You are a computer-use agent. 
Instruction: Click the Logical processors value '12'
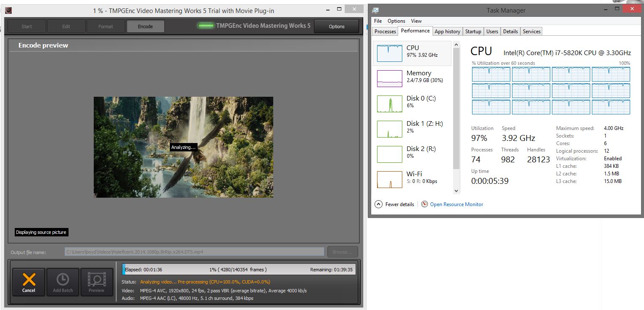(x=607, y=151)
